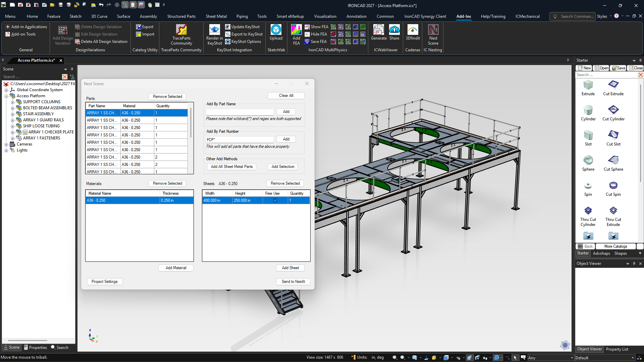Screen dimensions: 644x362
Task: Click Add Sheet button
Action: [x=290, y=268]
